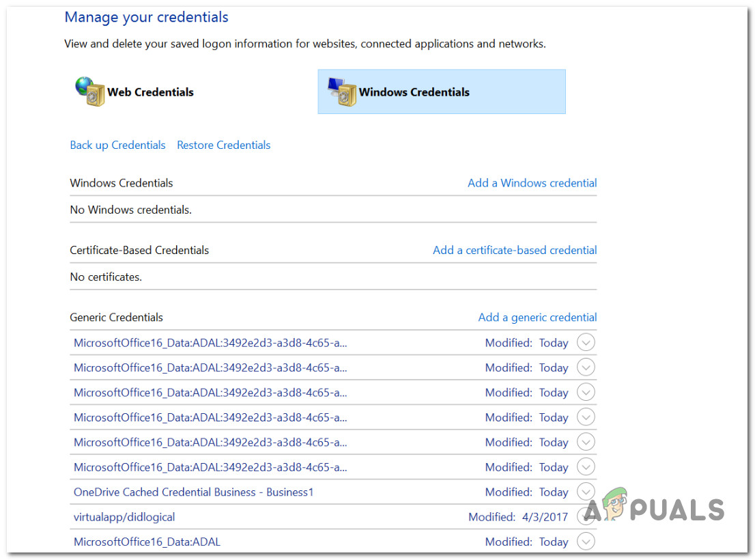Viewport: 755px width, 560px height.
Task: Expand the OneDrive Cached Credential Business entry
Action: click(x=586, y=492)
